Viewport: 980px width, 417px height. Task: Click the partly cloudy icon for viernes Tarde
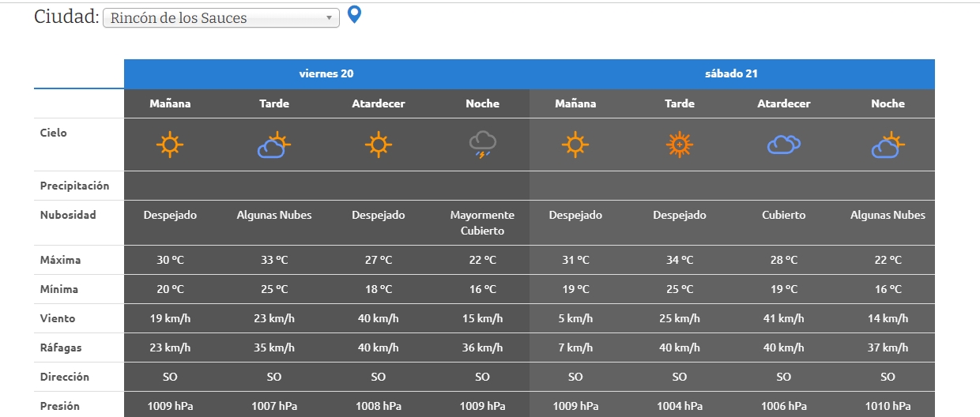[274, 145]
